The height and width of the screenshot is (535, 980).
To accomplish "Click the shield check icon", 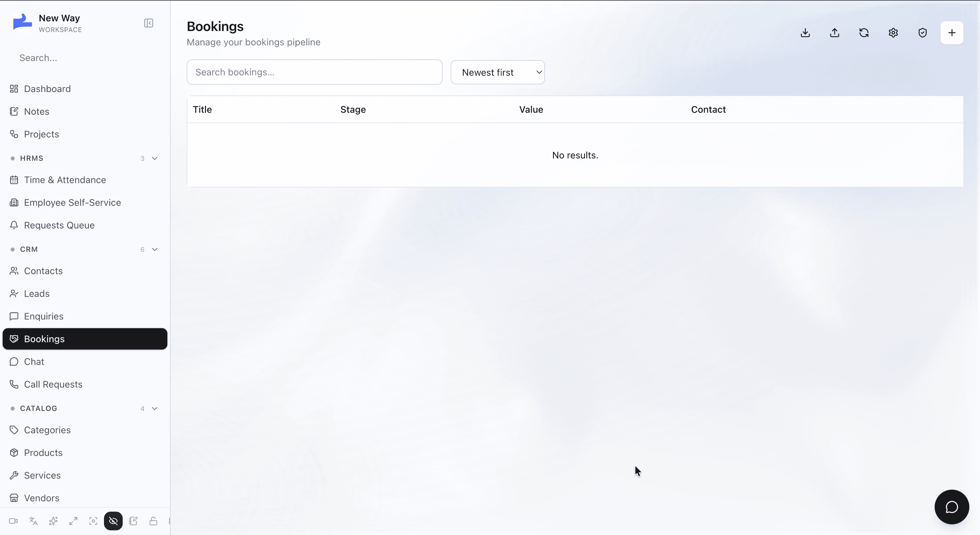I will 922,33.
